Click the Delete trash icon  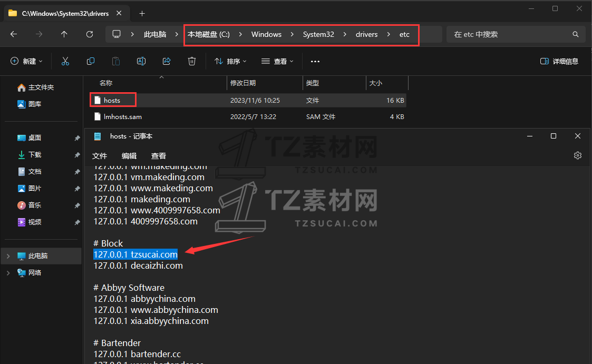click(x=192, y=61)
